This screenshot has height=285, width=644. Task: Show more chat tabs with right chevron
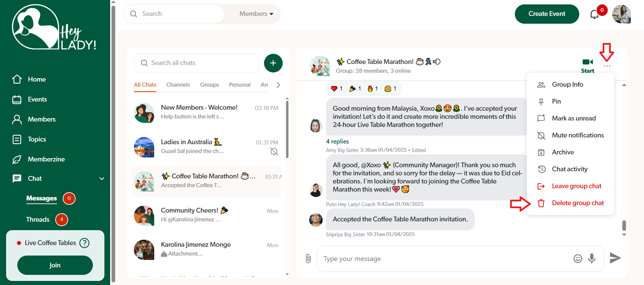tap(278, 85)
